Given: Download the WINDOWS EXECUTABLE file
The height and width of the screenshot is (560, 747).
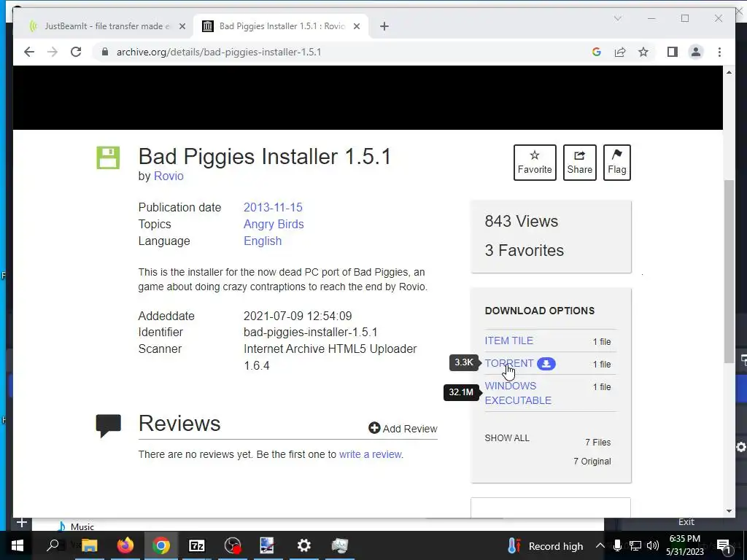Looking at the screenshot, I should tap(518, 393).
